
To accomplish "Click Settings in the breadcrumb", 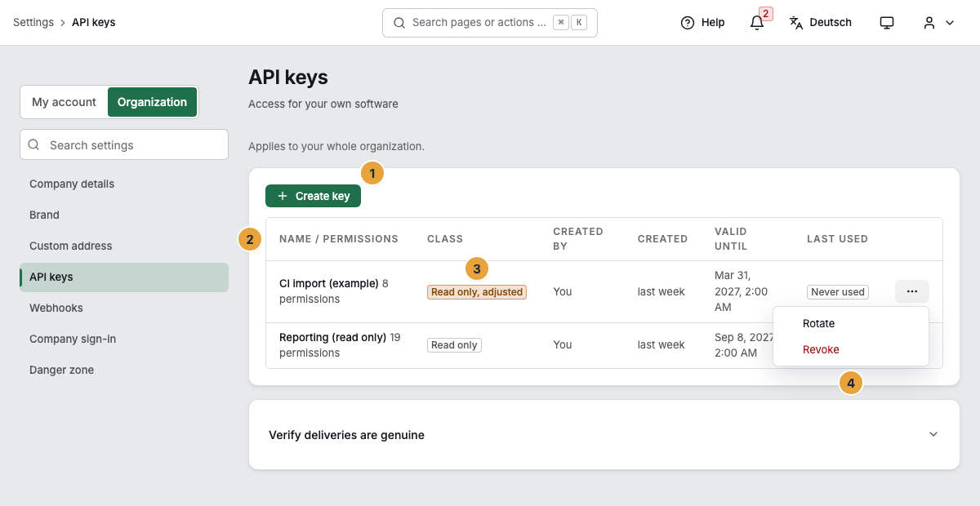I will pyautogui.click(x=33, y=22).
